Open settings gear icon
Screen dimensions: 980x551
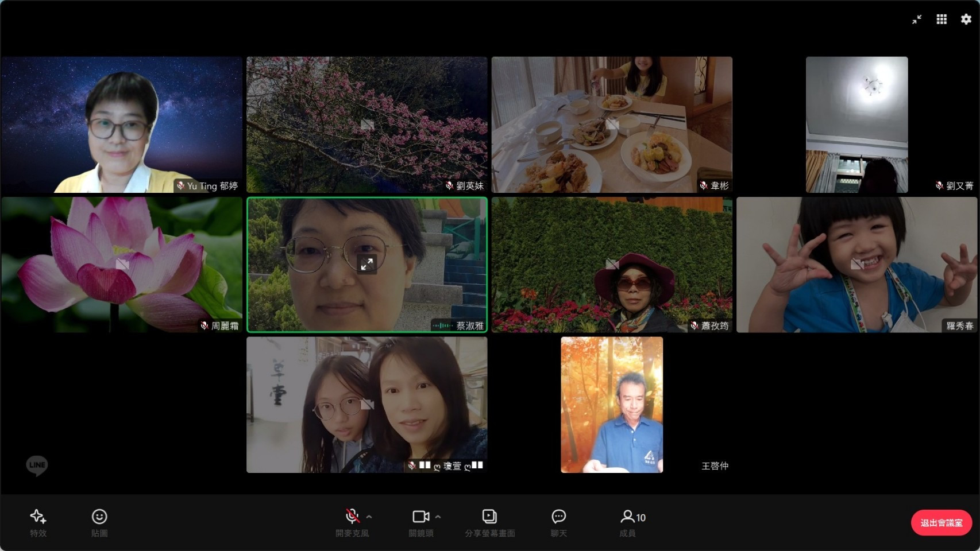coord(966,20)
